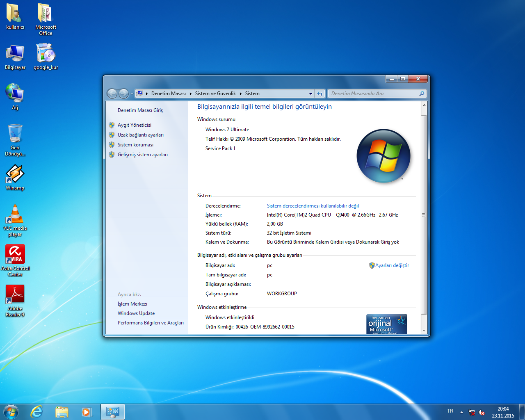Launch the VLC media player shortcut

click(15, 221)
